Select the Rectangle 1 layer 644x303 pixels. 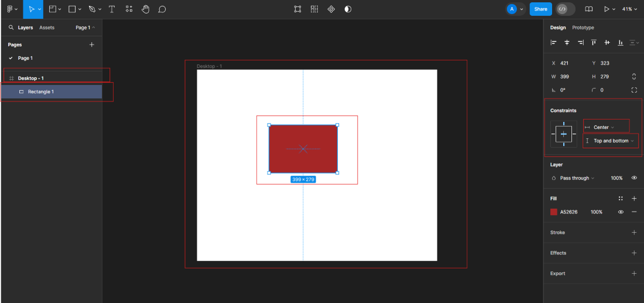point(51,91)
